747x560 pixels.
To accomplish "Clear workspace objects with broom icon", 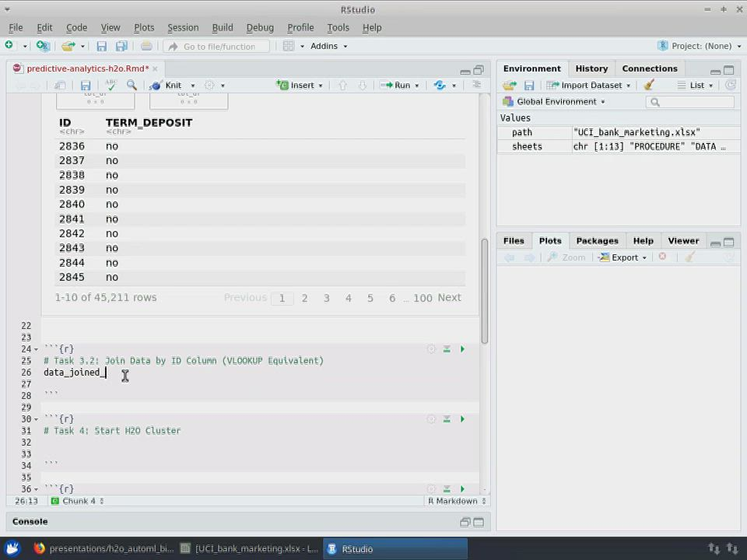I will [649, 85].
